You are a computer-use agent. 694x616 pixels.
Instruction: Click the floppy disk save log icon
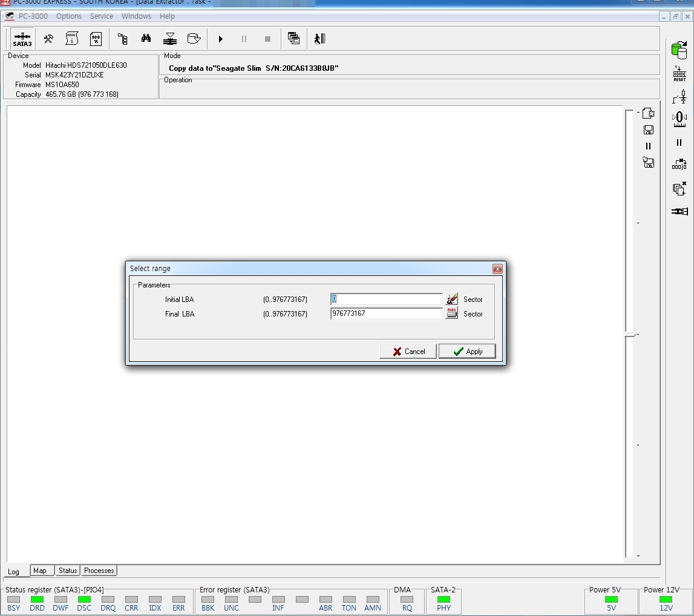649,129
